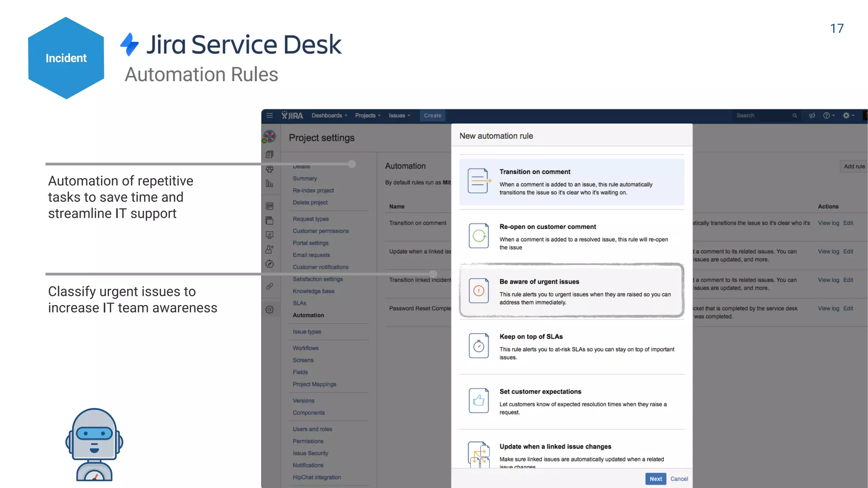The image size is (868, 488).
Task: Click the JIRA logo
Action: point(292,115)
